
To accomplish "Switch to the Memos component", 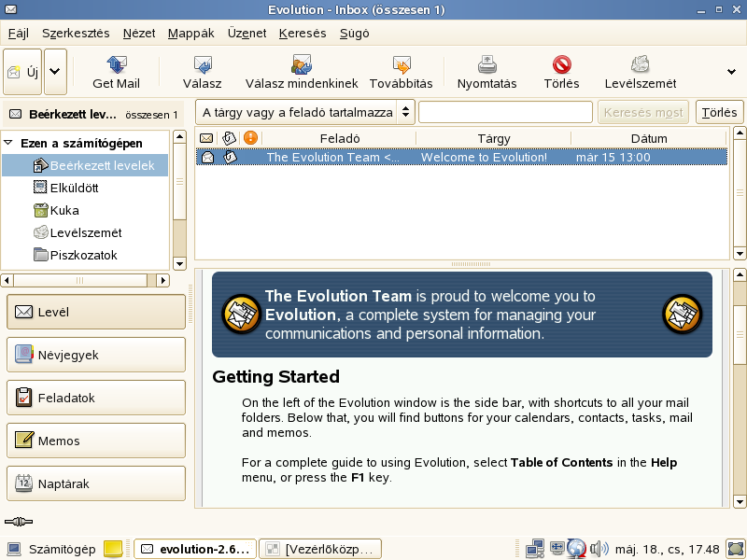I will 96,441.
